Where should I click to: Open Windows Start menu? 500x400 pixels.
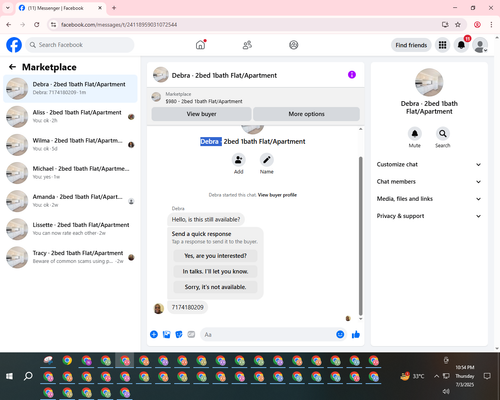click(9, 376)
